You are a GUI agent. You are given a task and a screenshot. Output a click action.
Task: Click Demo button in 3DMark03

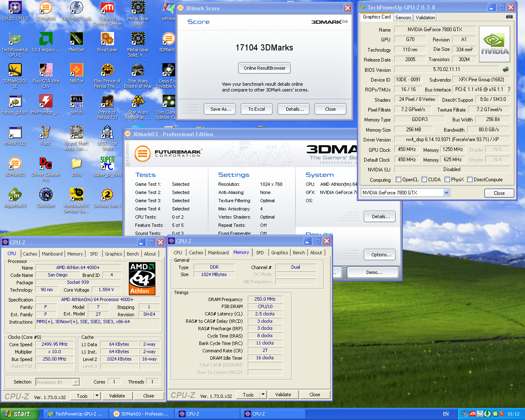coord(373,272)
